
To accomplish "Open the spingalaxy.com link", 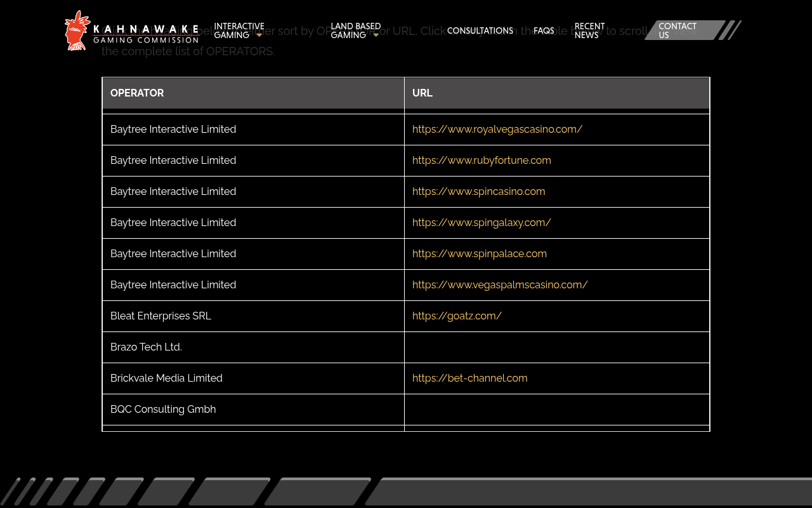I will (x=481, y=222).
